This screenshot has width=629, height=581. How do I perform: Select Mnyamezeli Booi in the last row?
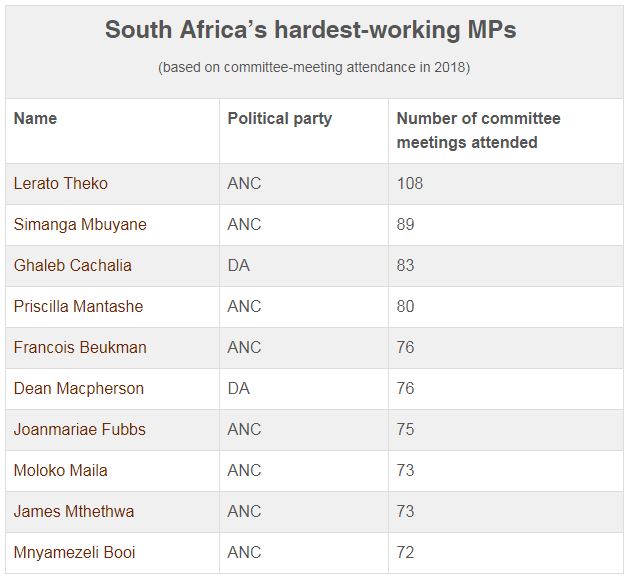coord(75,552)
